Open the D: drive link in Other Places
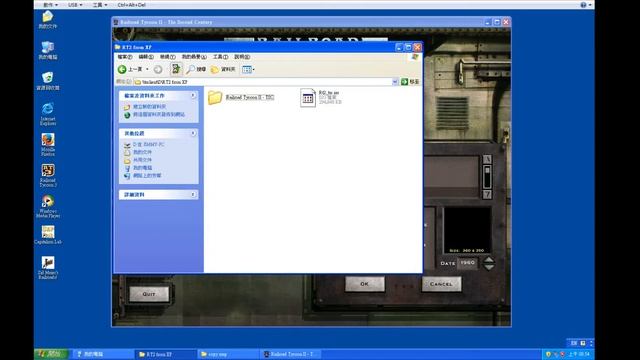The width and height of the screenshot is (640, 360). (x=148, y=144)
